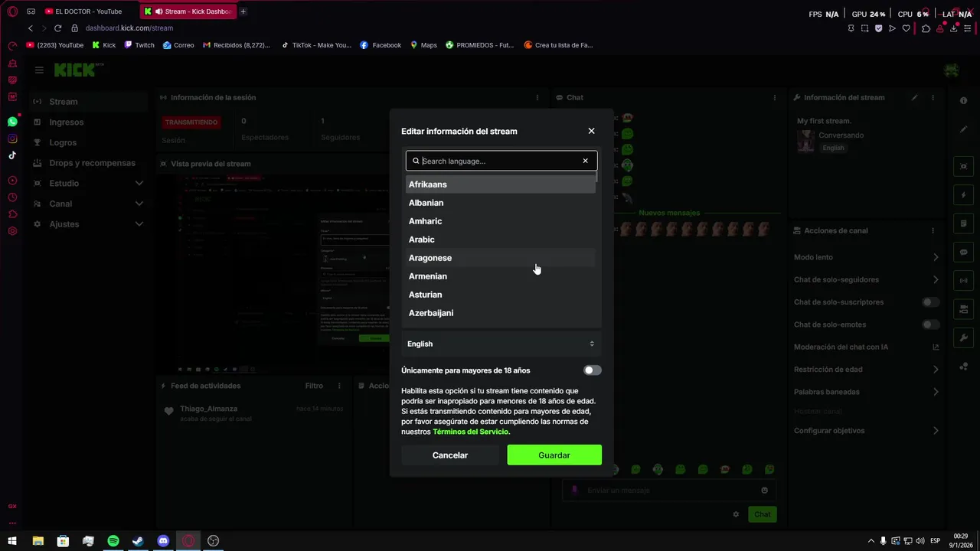
Task: Click the Cancelar button
Action: [450, 455]
